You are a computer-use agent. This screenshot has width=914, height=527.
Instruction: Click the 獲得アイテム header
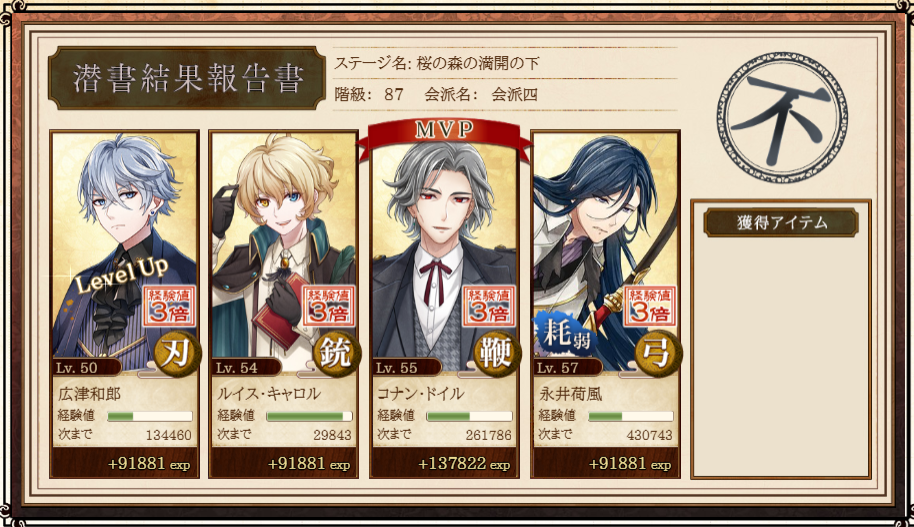tap(781, 222)
